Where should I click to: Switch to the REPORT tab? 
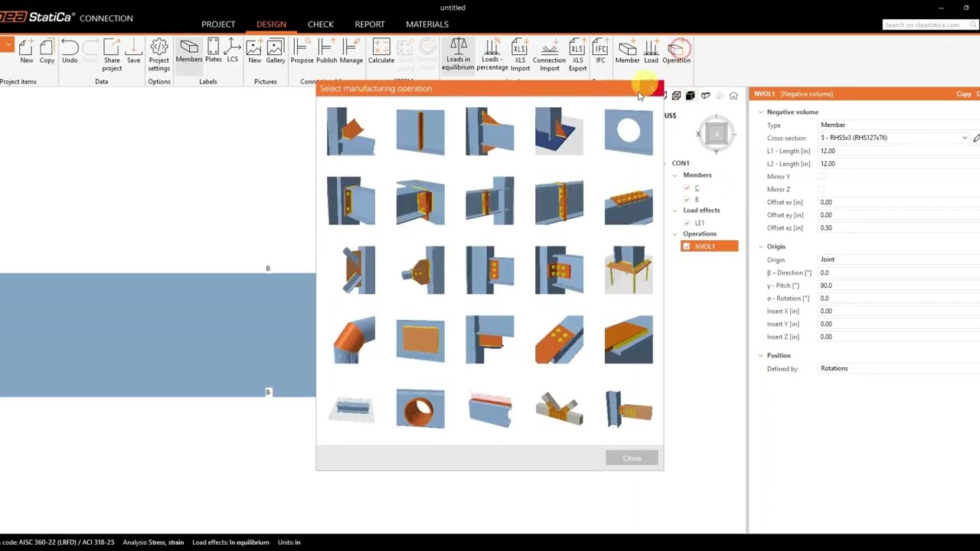pyautogui.click(x=369, y=24)
